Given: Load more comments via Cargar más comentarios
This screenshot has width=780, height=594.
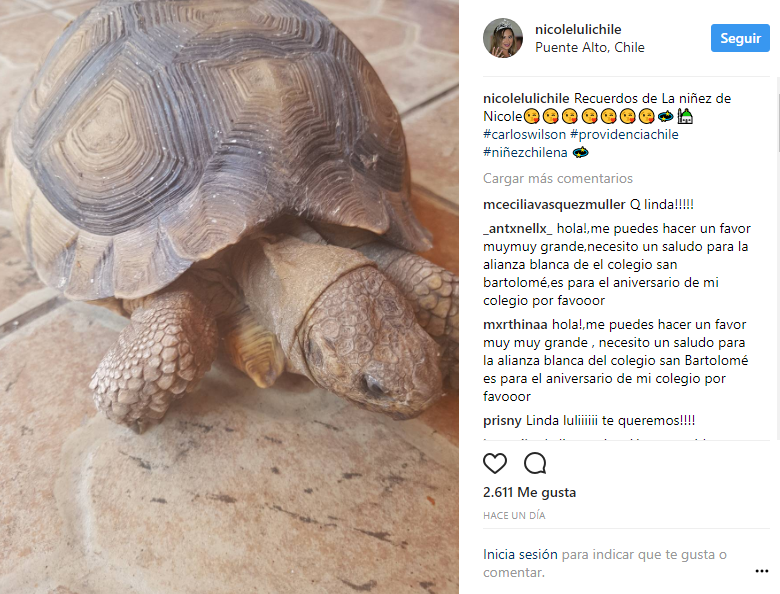Looking at the screenshot, I should [x=558, y=178].
